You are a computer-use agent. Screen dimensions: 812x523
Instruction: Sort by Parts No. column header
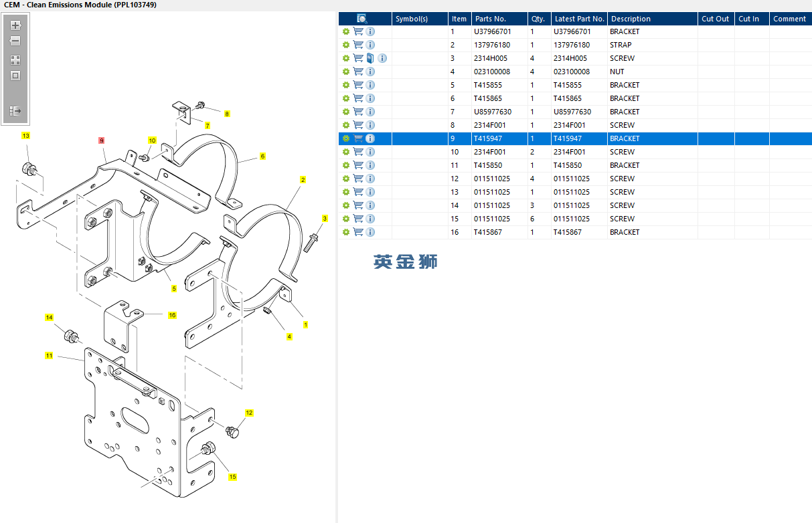pos(499,19)
